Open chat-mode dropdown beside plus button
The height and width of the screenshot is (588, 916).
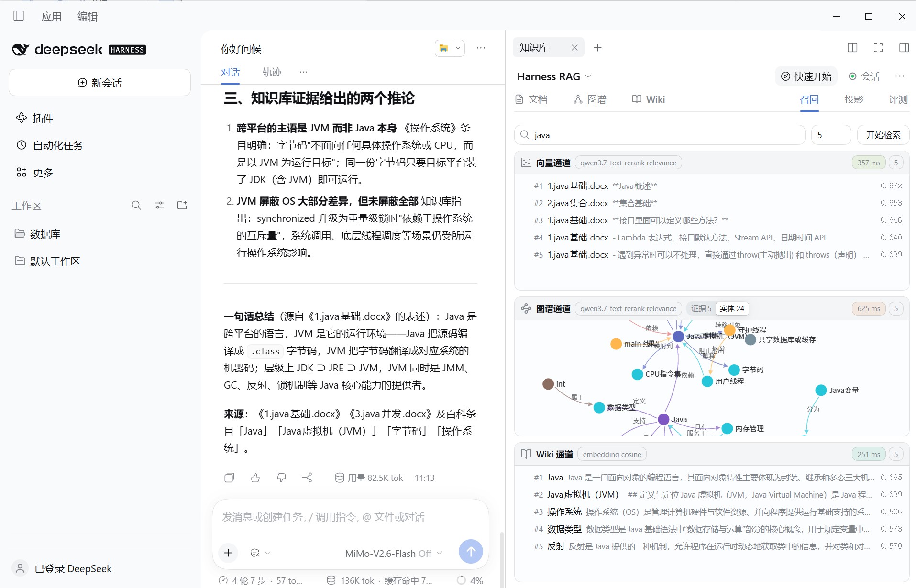click(x=261, y=553)
